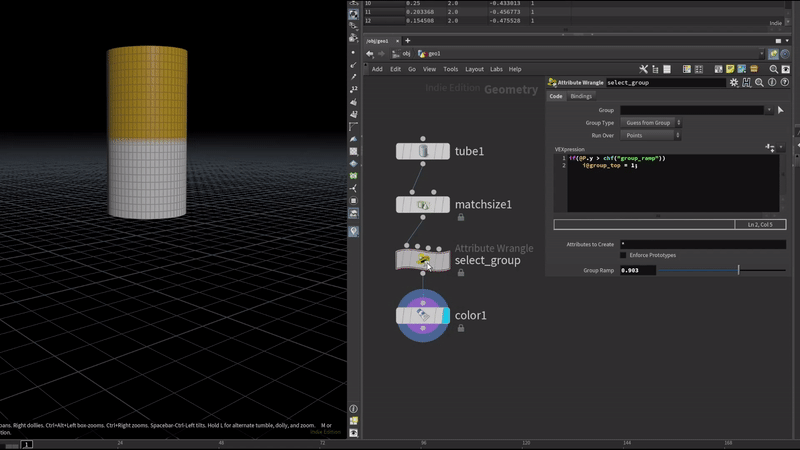
Task: Switch to the Bindings tab
Action: click(581, 96)
